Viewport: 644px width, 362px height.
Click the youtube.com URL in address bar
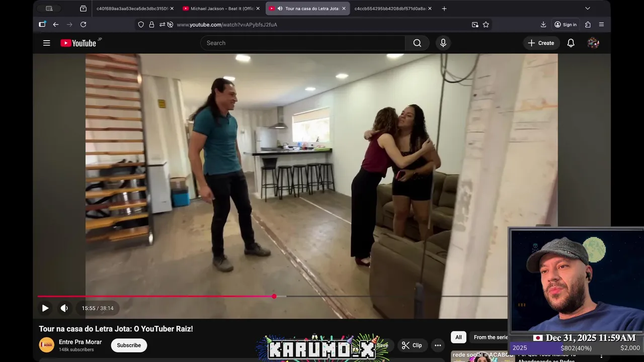pos(227,25)
